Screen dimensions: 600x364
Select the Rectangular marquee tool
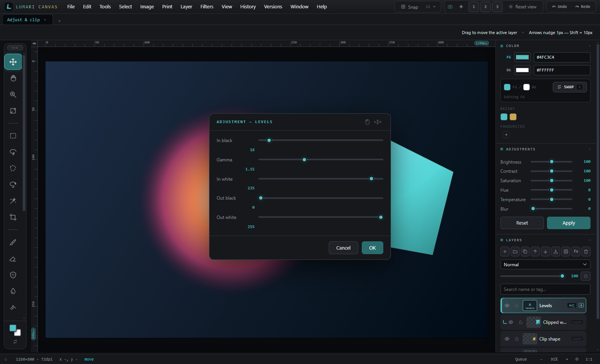pos(13,136)
